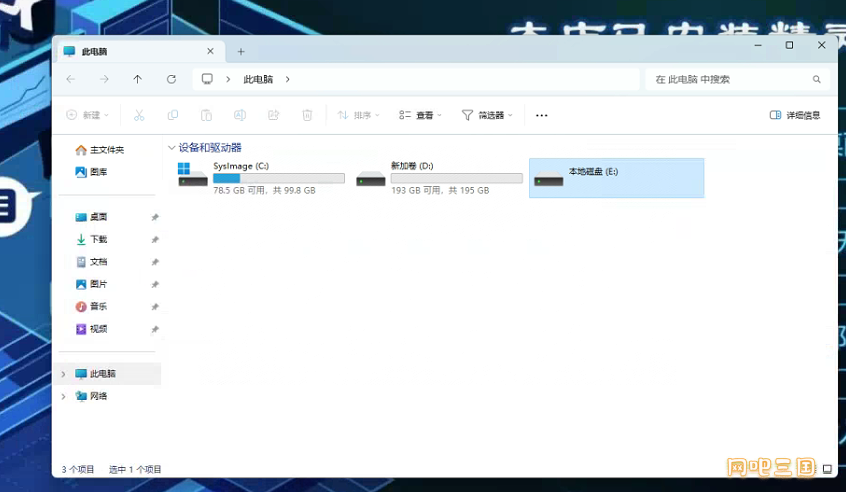Unpin 视频 via its pin icon
The width and height of the screenshot is (846, 492).
(x=155, y=329)
